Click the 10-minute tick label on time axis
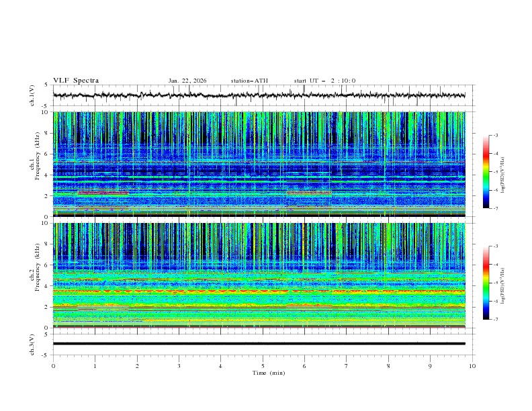The width and height of the screenshot is (532, 411). click(472, 365)
